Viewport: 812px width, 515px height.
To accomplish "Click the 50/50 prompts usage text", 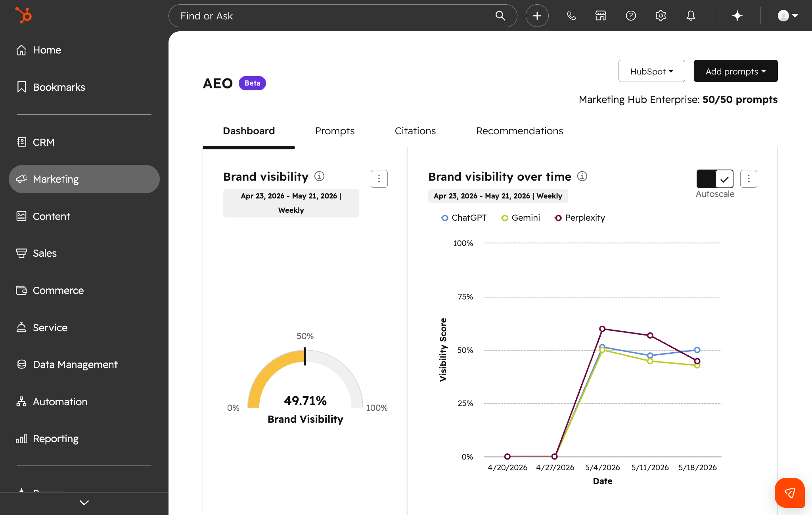I will 740,100.
